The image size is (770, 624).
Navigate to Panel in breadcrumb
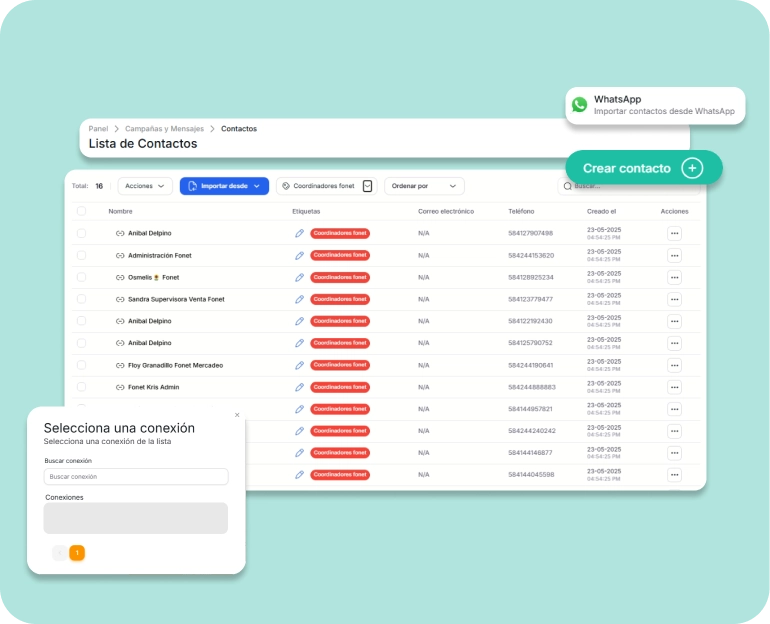pyautogui.click(x=98, y=129)
